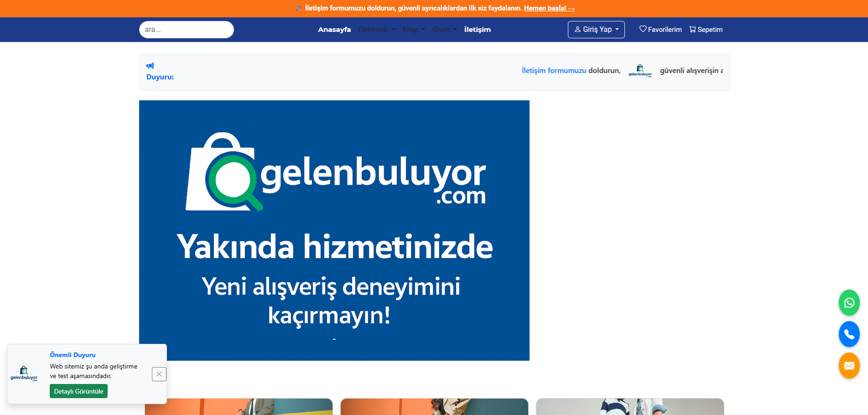Screen dimensions: 868x415
Task: Open the İletişim page from navbar
Action: coord(477,30)
